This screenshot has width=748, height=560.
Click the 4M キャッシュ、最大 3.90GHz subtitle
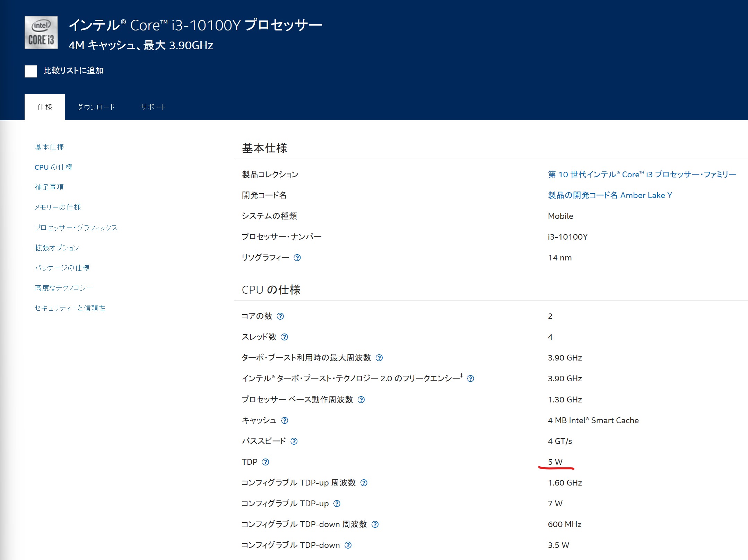point(141,45)
